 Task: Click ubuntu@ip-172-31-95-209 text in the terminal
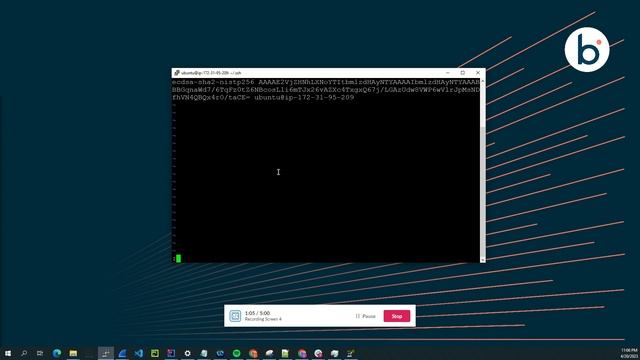[x=304, y=98]
